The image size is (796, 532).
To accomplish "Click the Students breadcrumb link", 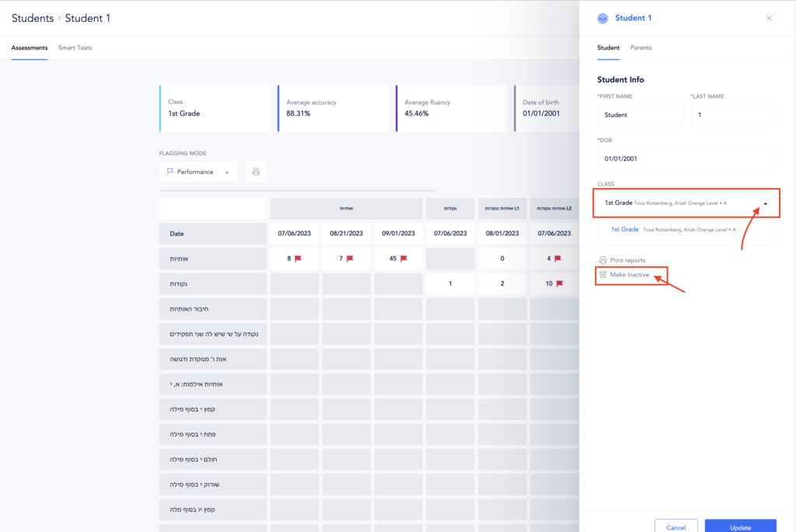I will 33,18.
